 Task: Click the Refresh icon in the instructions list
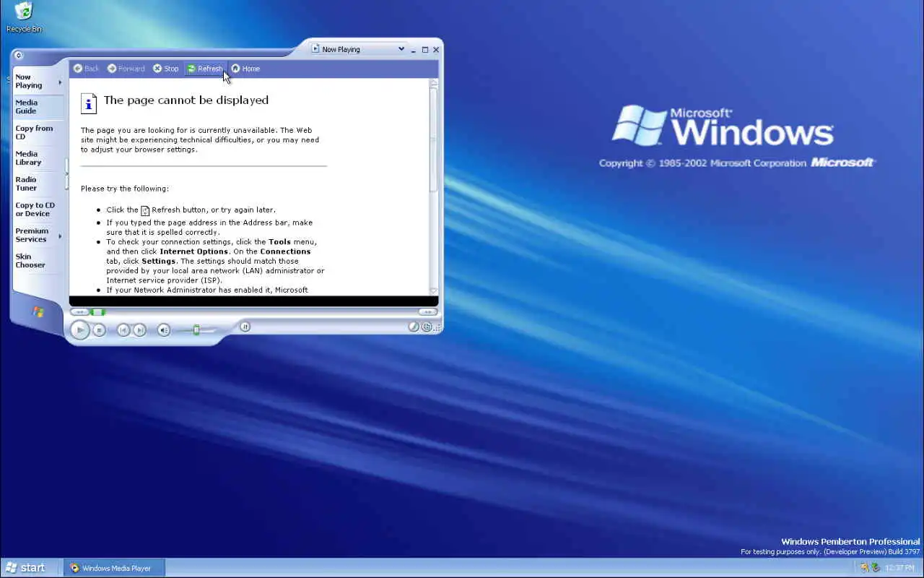coord(145,210)
